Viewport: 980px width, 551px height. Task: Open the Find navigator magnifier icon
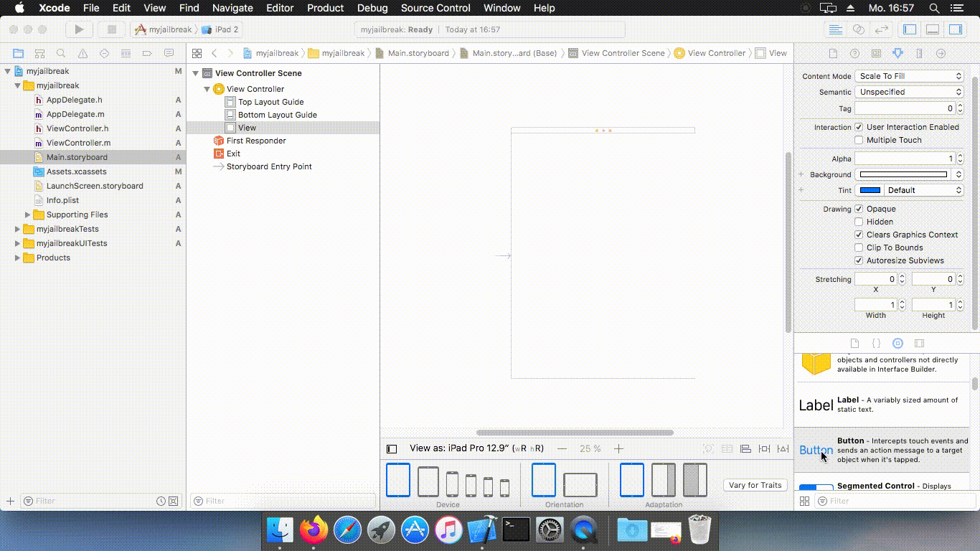[61, 53]
